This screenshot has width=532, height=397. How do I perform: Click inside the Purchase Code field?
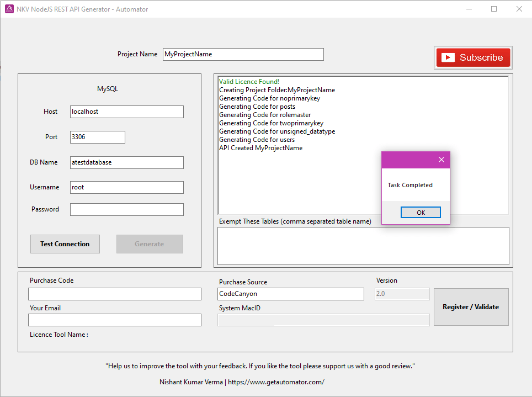click(x=114, y=294)
